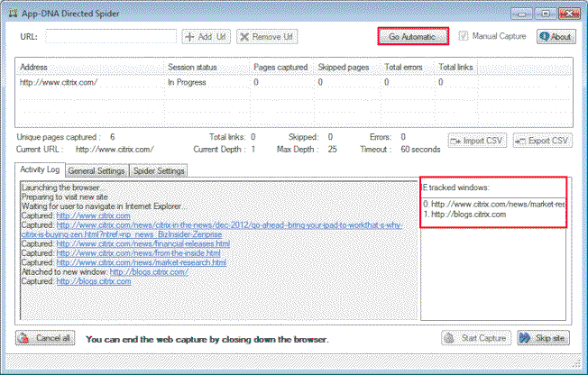Image resolution: width=588 pixels, height=375 pixels.
Task: Click the Remove Url button
Action: pyautogui.click(x=267, y=37)
